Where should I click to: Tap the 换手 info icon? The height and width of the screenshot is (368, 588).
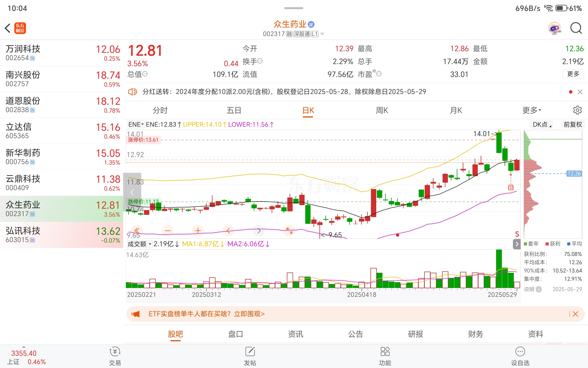260,61
